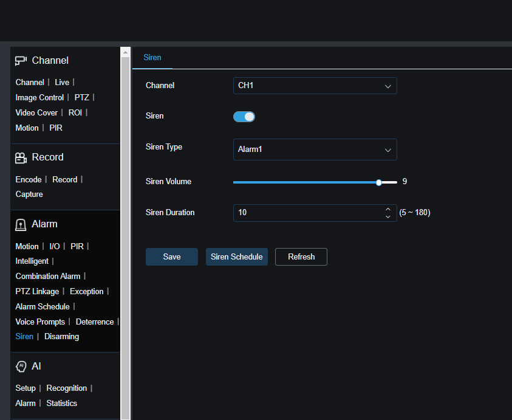This screenshot has width=512, height=420.
Task: Open Disarming in the Alarm menu
Action: [x=61, y=336]
